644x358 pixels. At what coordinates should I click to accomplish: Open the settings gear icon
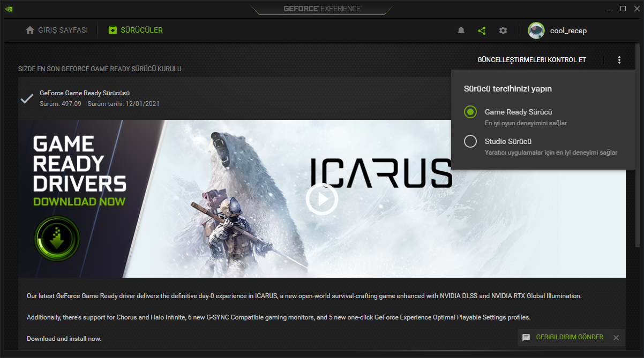coord(503,31)
